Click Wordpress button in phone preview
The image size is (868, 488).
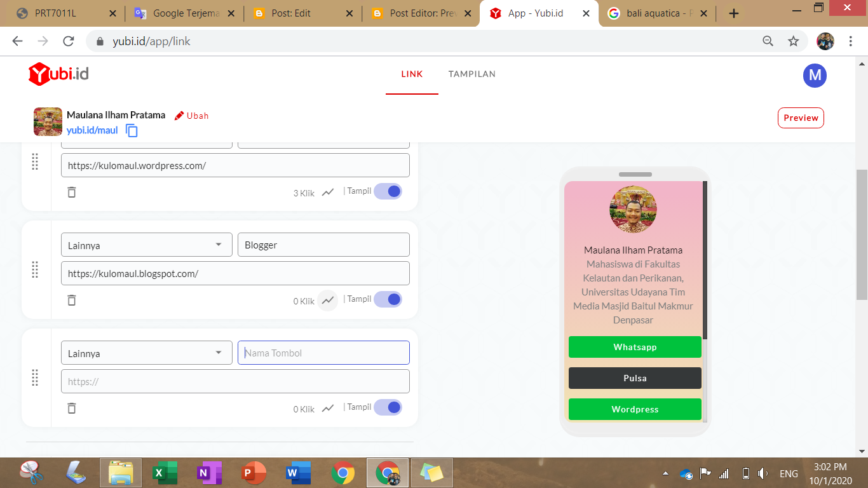[635, 409]
